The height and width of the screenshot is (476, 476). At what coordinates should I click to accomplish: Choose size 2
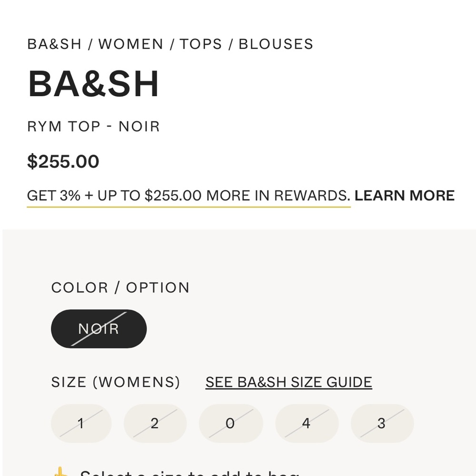(155, 423)
